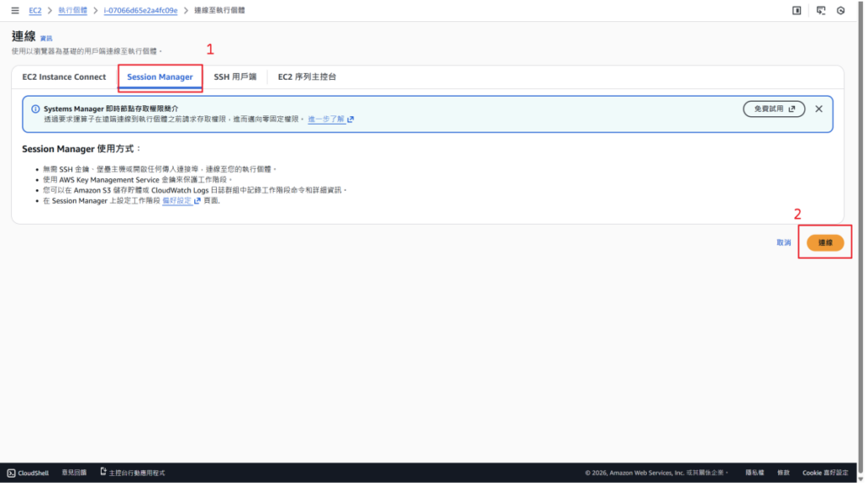Open the clock icon in the top bar
868x487 pixels.
[841, 10]
